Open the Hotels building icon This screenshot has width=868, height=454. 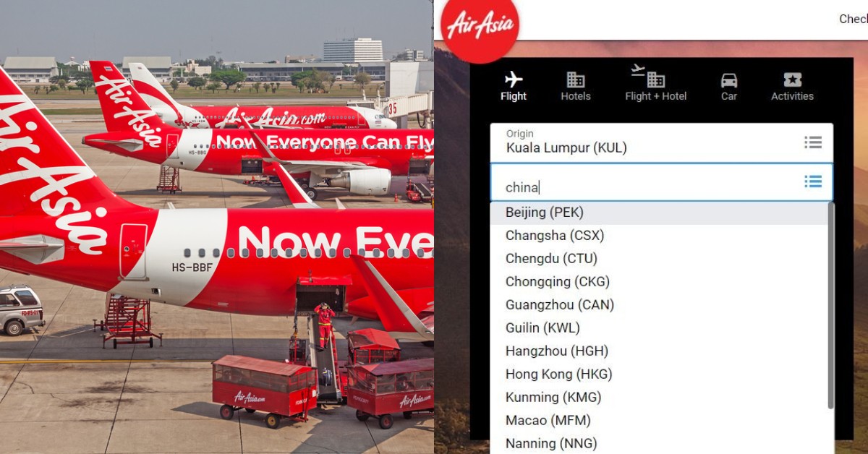pyautogui.click(x=576, y=80)
